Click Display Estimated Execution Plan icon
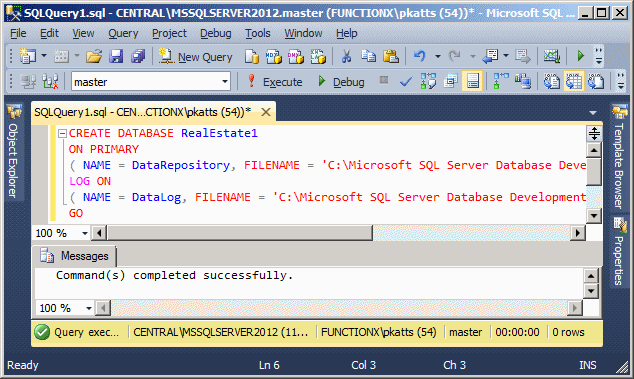This screenshot has height=379, width=634. pyautogui.click(x=428, y=82)
